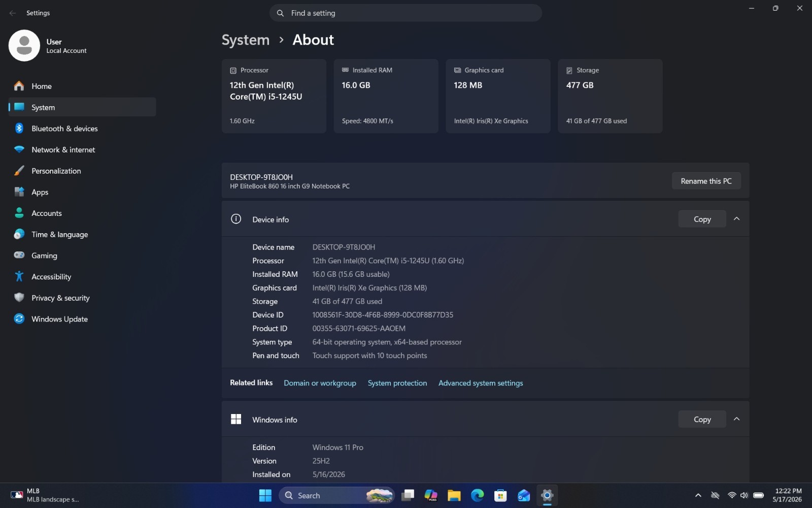Open Gaming settings
Image resolution: width=812 pixels, height=508 pixels.
tap(82, 256)
